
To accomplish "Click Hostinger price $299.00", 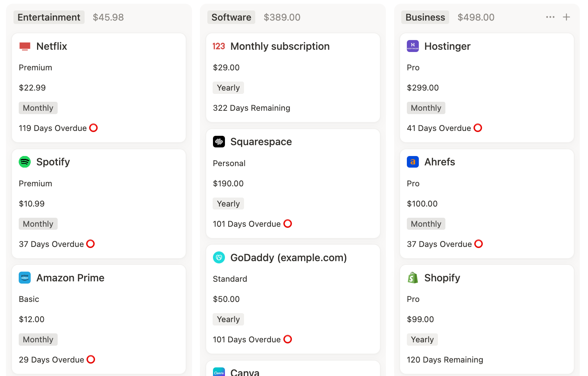I will pos(423,88).
